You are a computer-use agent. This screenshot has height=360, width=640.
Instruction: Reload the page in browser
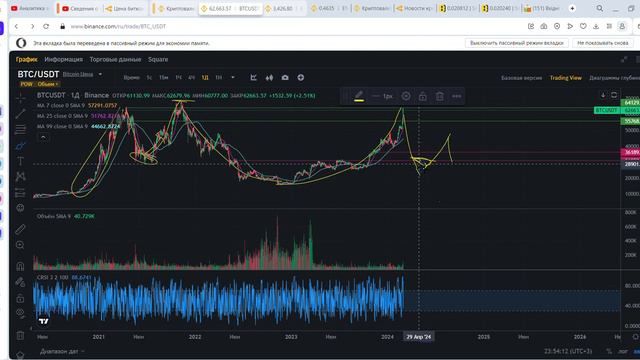coord(46,26)
